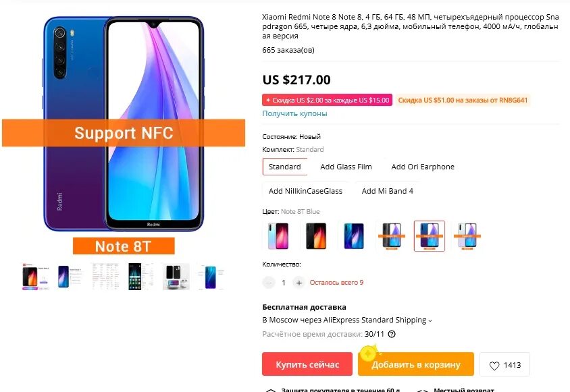The image size is (570, 392).
Task: Click the delivery time question mark icon
Action: coord(392,334)
